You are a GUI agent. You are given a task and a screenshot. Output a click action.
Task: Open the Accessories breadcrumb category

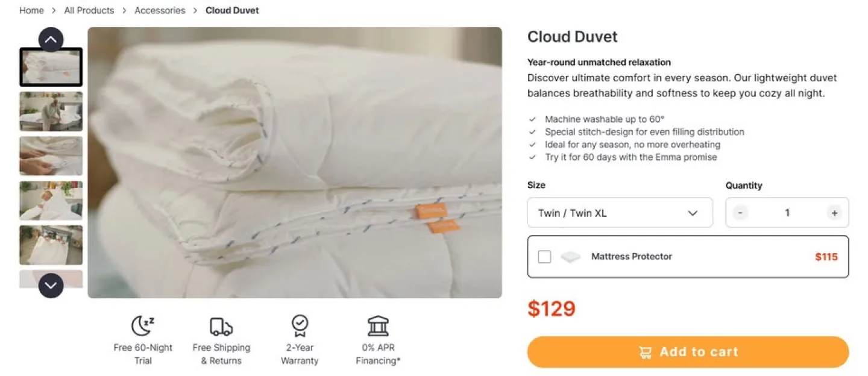point(160,10)
